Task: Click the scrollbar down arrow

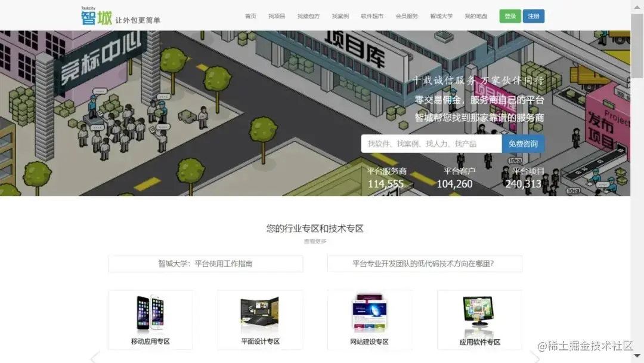Action: tap(637, 356)
